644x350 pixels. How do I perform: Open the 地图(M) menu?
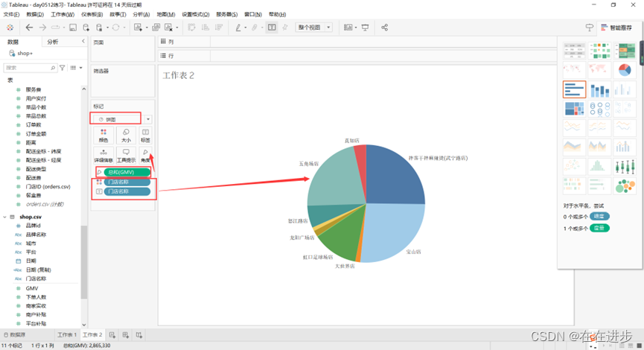point(166,14)
